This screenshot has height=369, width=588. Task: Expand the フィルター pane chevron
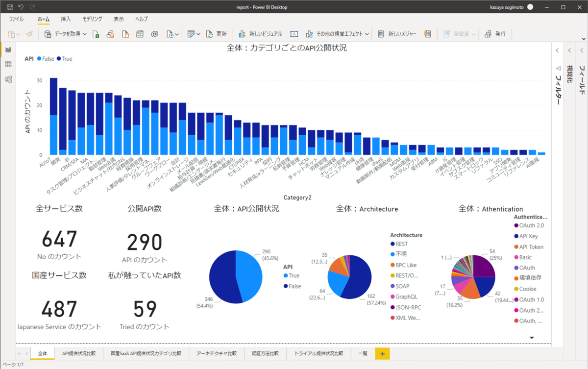558,50
